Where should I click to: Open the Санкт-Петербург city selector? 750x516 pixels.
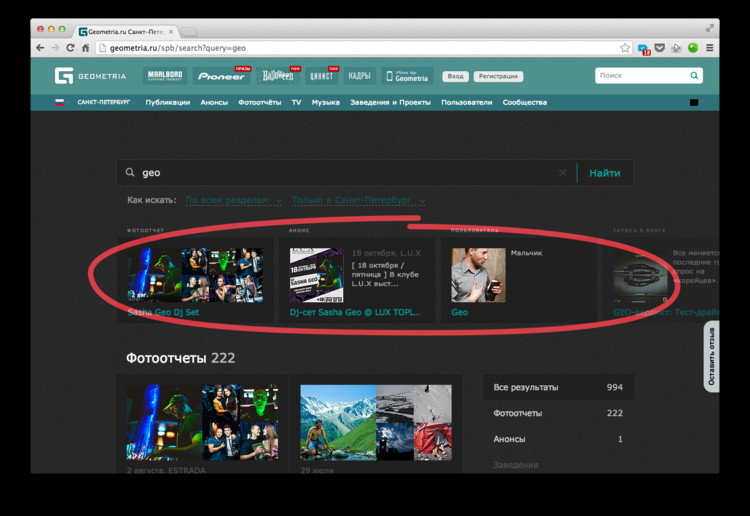(104, 102)
